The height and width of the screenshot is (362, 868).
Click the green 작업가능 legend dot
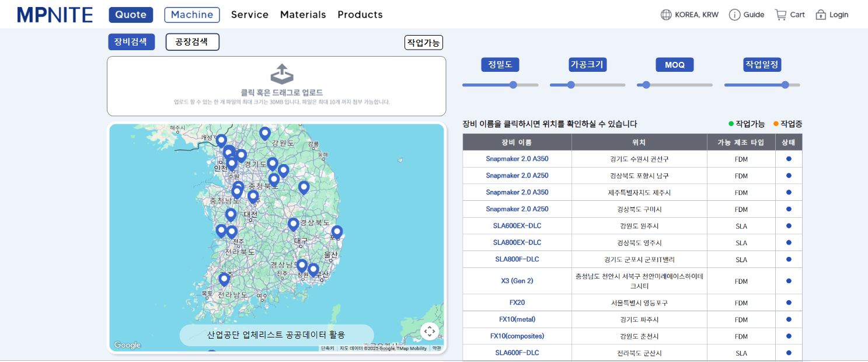731,124
